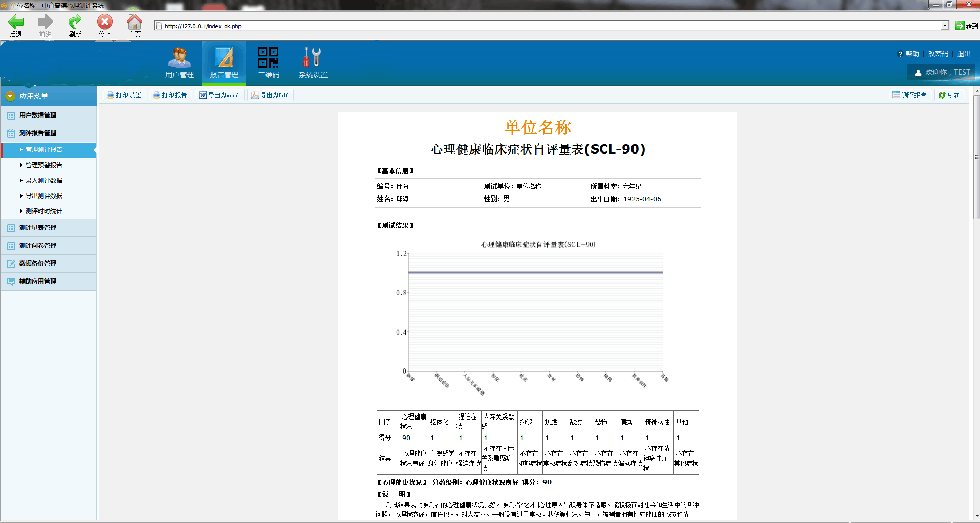Viewport: 980px width, 523px height.
Task: Expand 测评报告管理 sidebar section
Action: tap(49, 133)
